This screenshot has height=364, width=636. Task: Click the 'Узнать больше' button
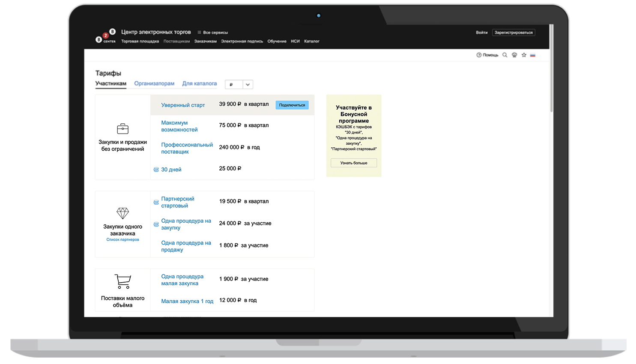coord(354,163)
